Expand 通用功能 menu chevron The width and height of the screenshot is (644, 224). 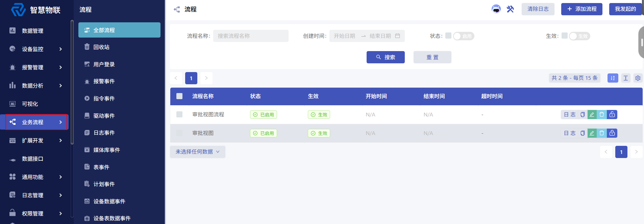(x=61, y=177)
